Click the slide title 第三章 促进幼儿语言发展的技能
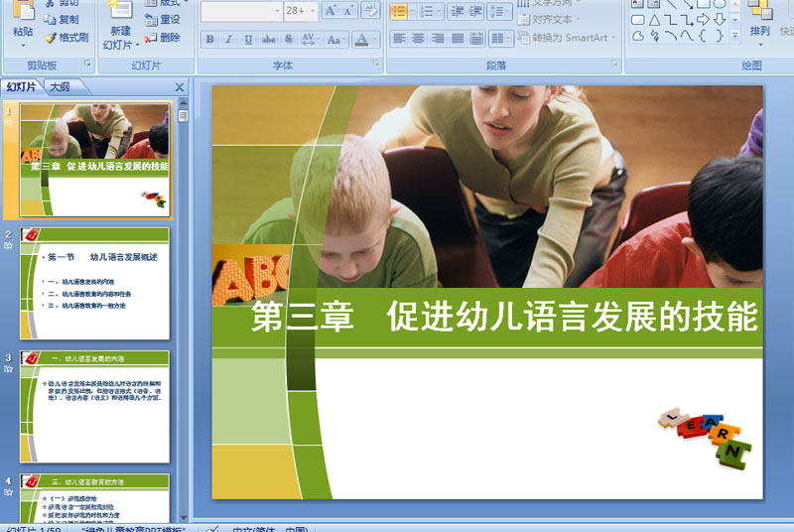Image resolution: width=794 pixels, height=532 pixels. point(505,317)
